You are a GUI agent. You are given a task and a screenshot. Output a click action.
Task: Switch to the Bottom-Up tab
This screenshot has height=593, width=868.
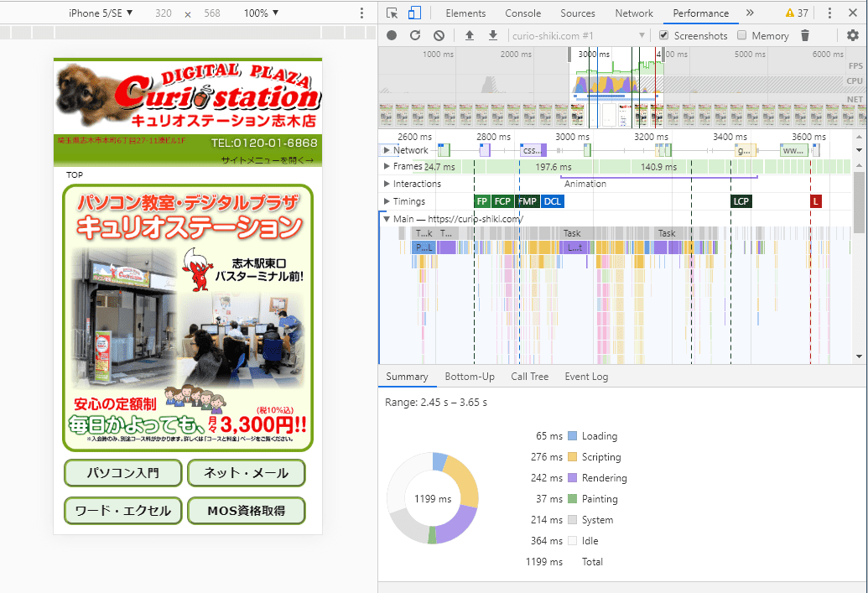(470, 377)
